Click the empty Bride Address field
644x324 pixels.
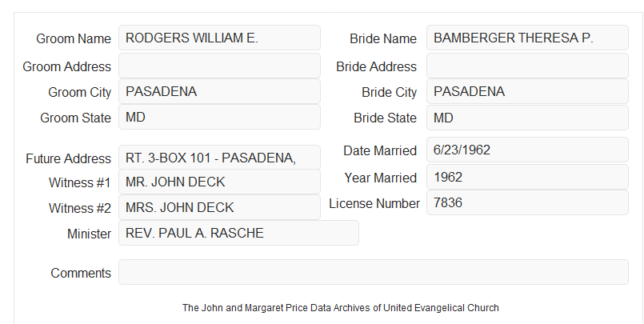(x=527, y=66)
